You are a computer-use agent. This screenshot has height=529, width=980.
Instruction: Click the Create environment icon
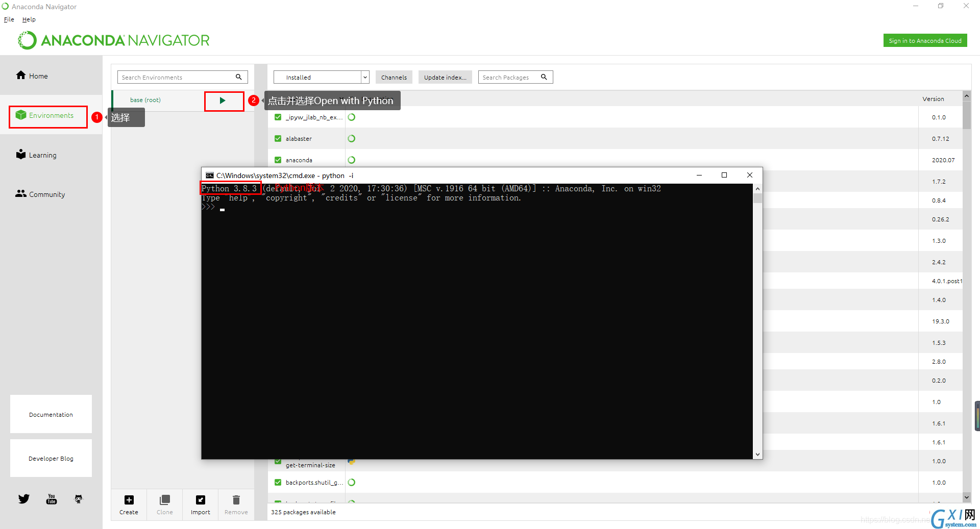pyautogui.click(x=129, y=500)
